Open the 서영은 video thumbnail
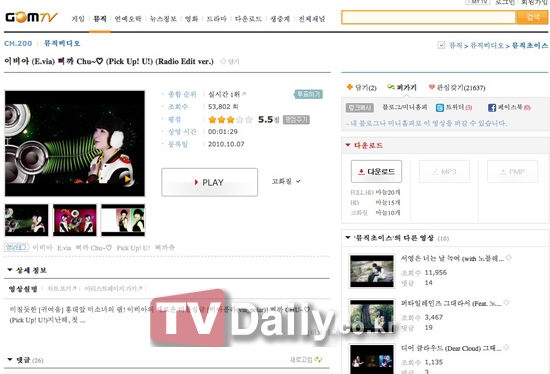 [x=372, y=271]
